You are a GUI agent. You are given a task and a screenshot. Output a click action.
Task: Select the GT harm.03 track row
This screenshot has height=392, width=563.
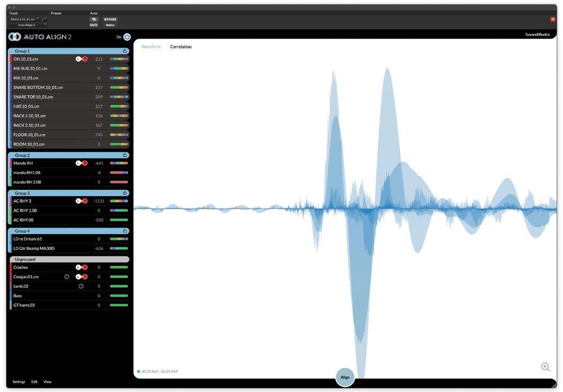[69, 305]
